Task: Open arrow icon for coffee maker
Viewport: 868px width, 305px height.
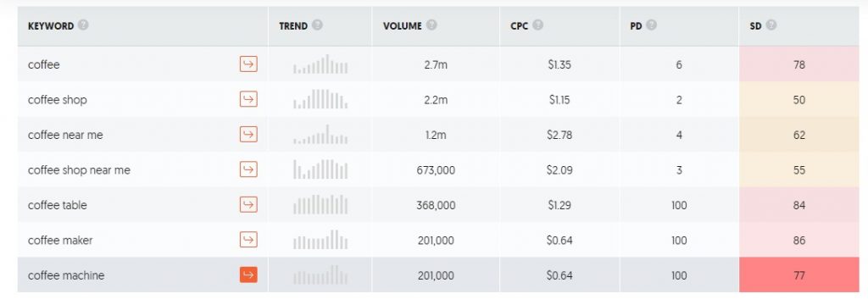Action: (248, 240)
